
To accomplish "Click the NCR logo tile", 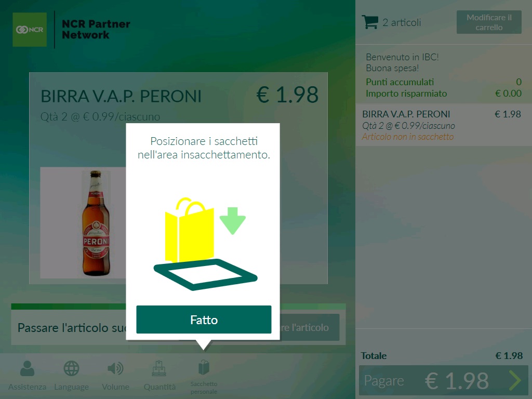I will (x=30, y=30).
